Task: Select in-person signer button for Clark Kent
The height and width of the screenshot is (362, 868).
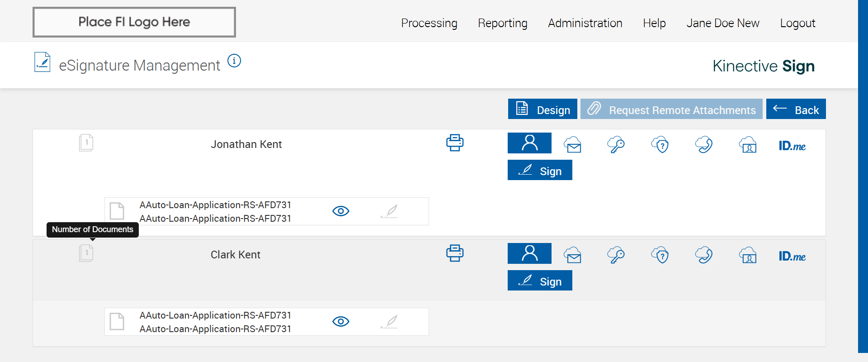Action: [x=529, y=253]
